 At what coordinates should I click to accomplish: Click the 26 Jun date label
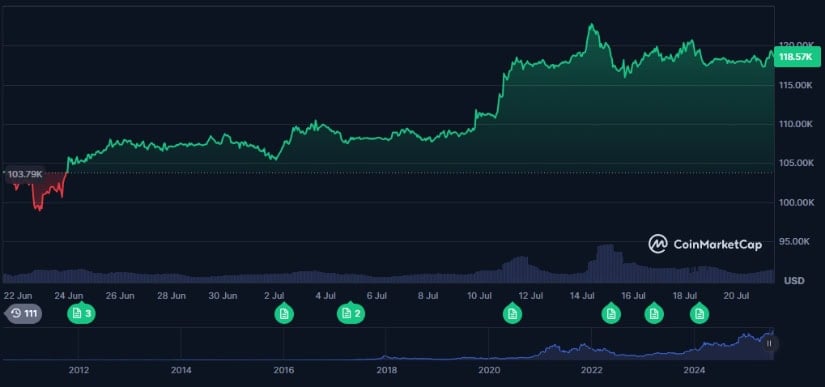click(120, 296)
